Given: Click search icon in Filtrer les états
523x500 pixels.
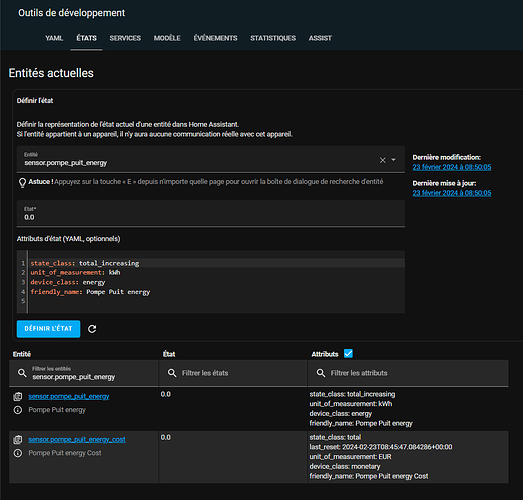Looking at the screenshot, I should pos(172,373).
